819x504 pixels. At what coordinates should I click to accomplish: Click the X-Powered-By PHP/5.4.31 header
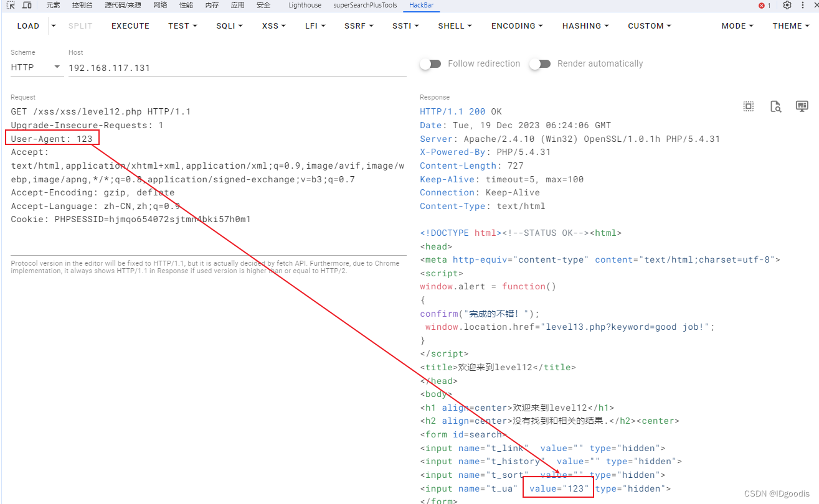485,152
